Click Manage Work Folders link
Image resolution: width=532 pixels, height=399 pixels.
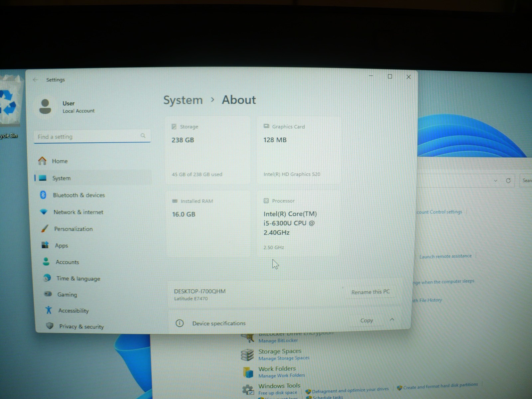pos(282,375)
